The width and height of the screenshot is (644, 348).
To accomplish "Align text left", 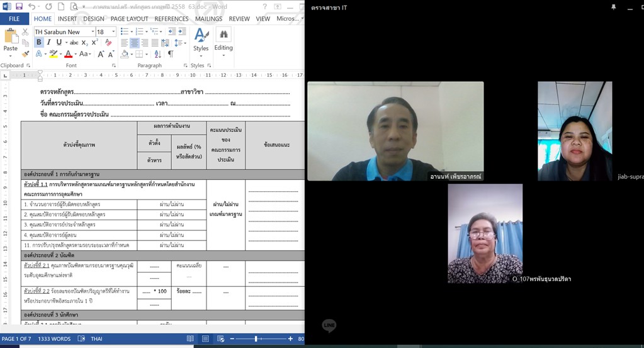I will (124, 43).
